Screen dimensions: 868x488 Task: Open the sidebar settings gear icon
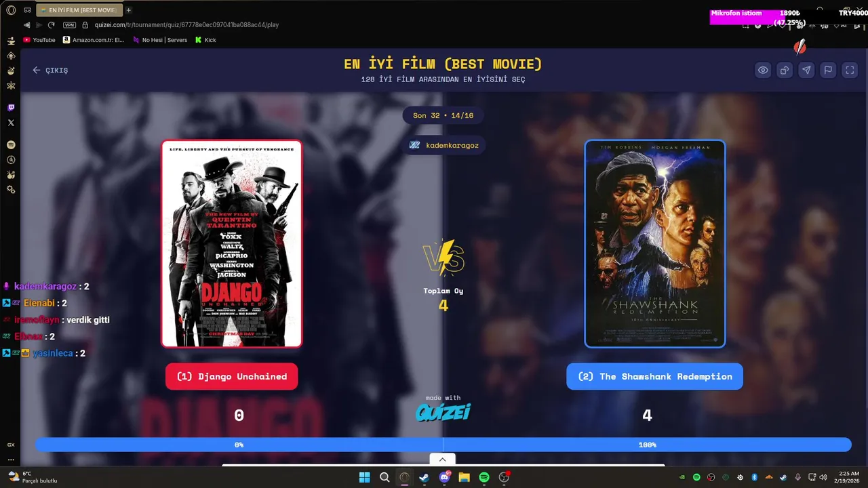pos(11,190)
